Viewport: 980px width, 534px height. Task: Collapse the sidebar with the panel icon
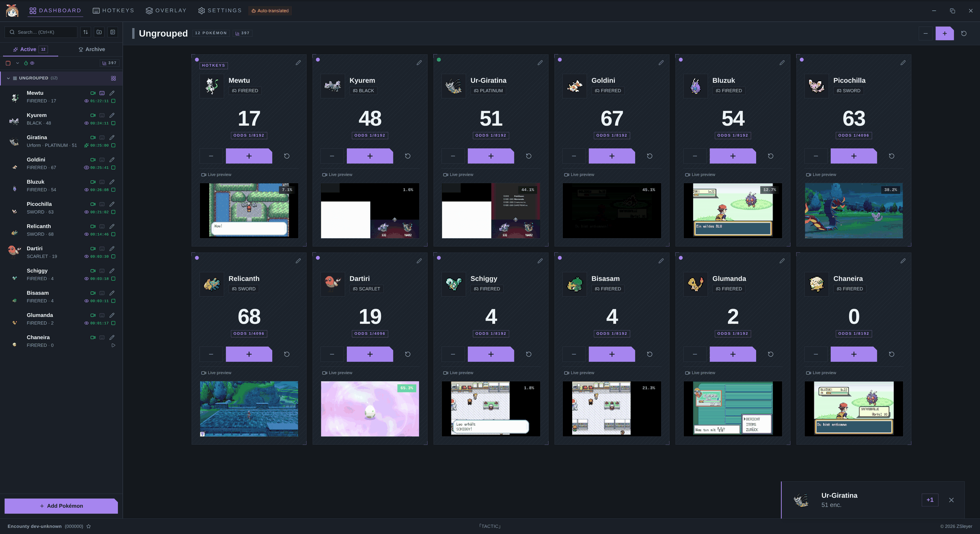(113, 32)
